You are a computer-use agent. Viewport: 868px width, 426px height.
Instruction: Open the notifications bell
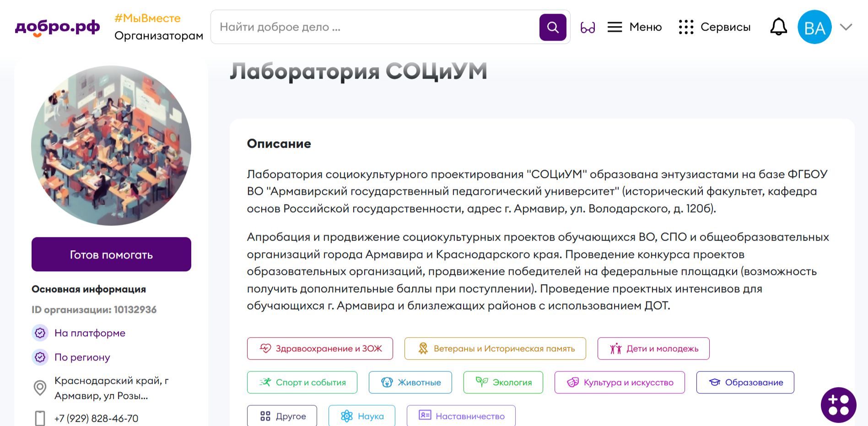778,27
